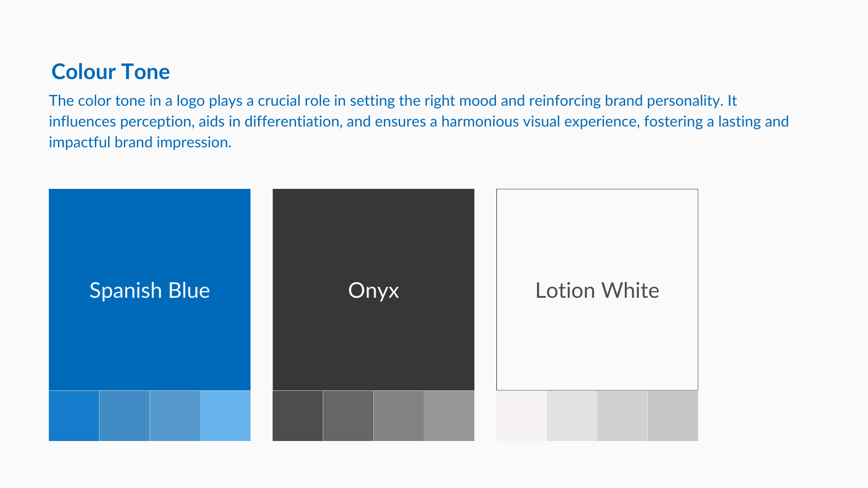Viewport: 868px width, 488px height.
Task: Click the Onyx text label
Action: pos(373,291)
